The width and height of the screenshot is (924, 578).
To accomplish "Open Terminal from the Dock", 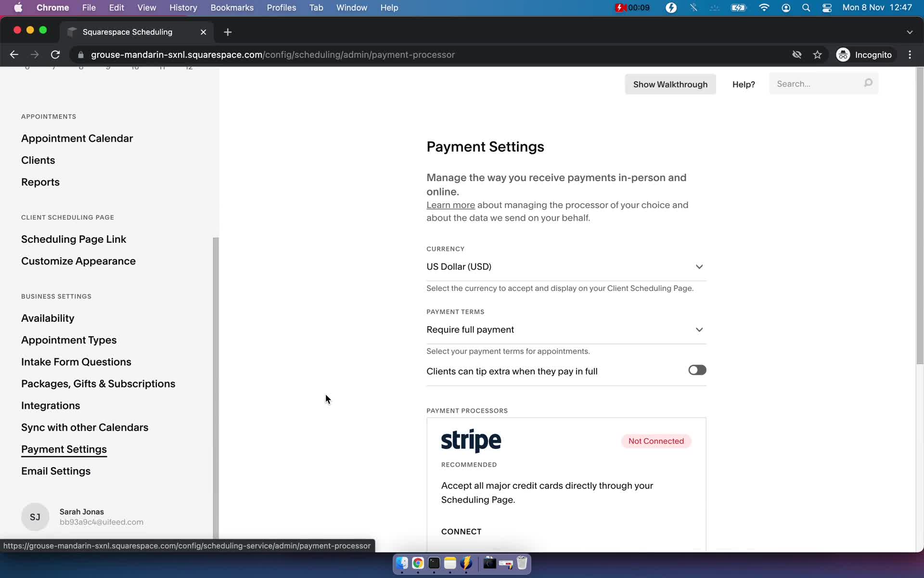I will point(434,563).
